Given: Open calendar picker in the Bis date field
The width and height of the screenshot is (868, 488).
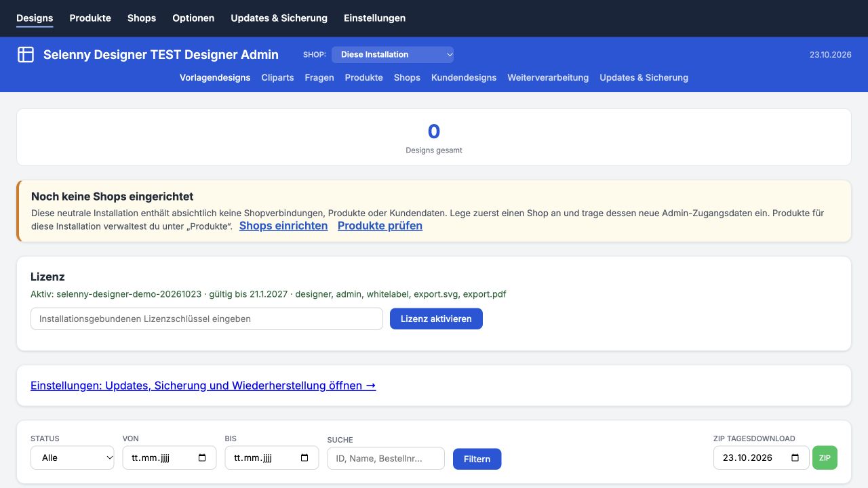Looking at the screenshot, I should tap(304, 458).
